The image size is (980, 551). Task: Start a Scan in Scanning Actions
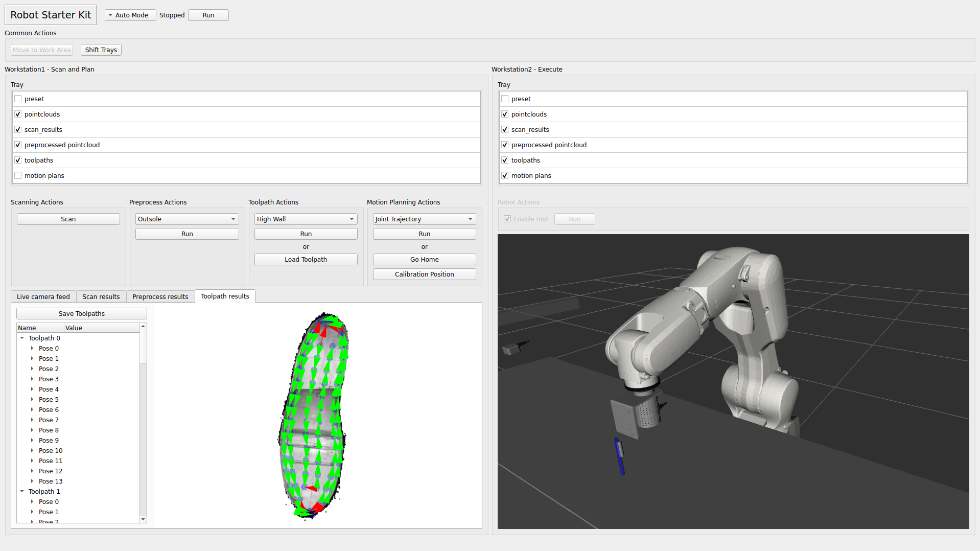coord(68,219)
